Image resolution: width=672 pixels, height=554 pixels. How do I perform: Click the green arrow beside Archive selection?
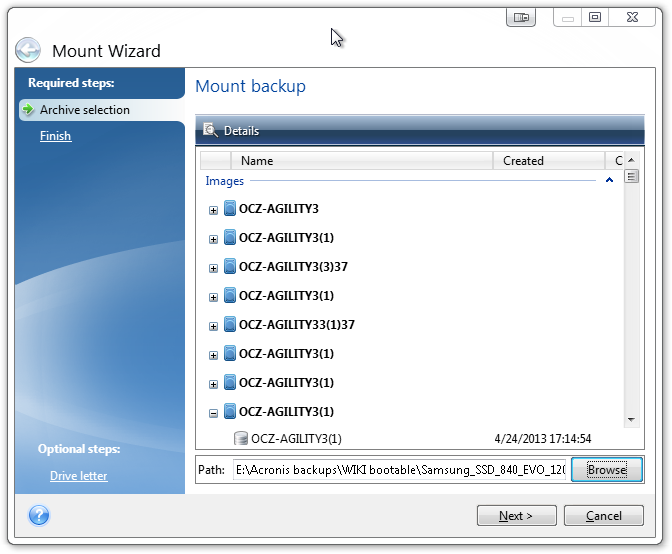28,109
